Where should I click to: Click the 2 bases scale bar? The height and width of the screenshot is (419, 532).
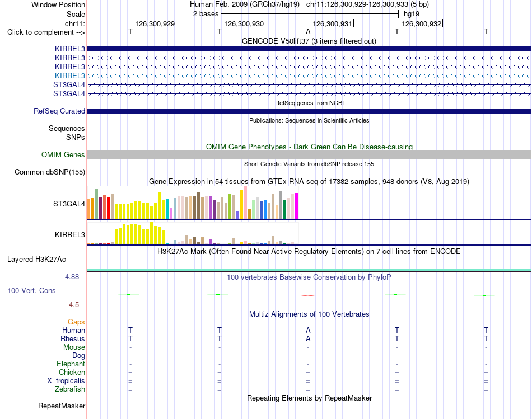310,14
